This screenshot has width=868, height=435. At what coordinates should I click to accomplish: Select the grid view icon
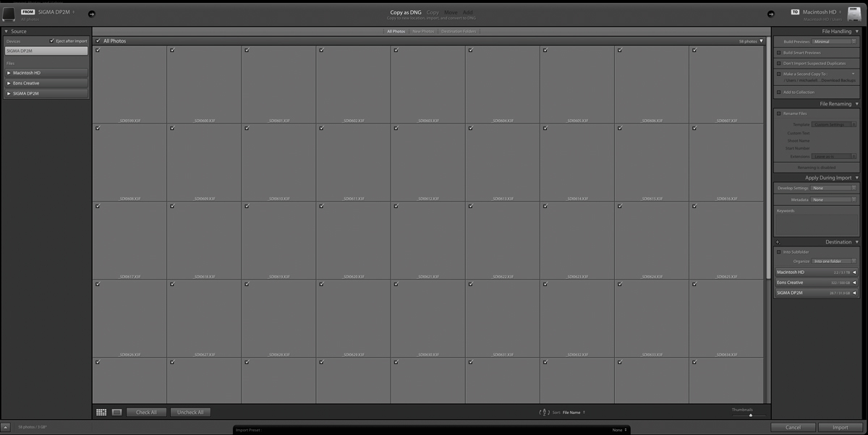[x=101, y=412]
